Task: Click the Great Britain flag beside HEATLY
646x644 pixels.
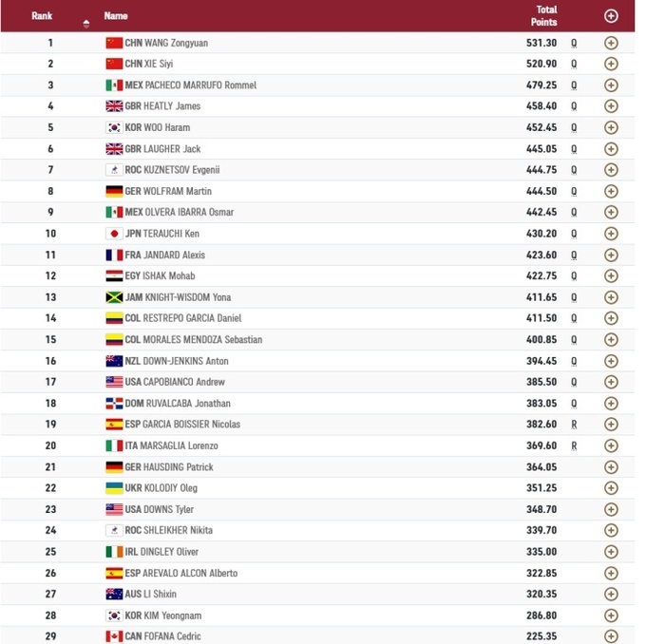Action: 114,106
